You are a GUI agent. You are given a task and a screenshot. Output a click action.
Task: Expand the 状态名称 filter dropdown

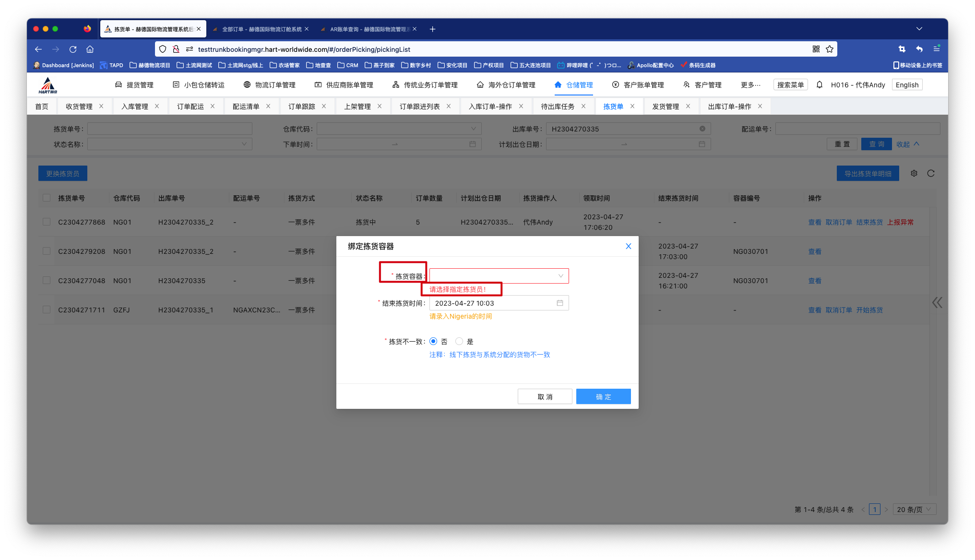[x=169, y=144]
